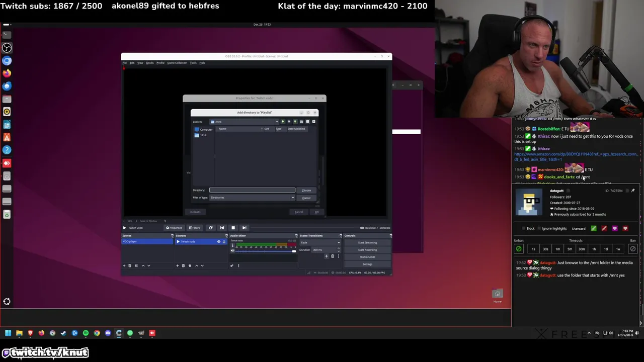Remove the selected scene
Viewport: 644px width, 362px height.
[x=130, y=265]
